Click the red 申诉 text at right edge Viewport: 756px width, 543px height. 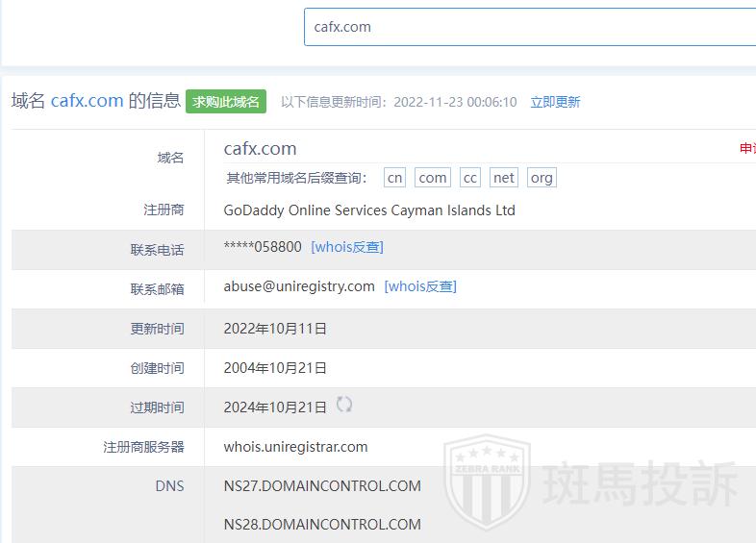point(747,148)
